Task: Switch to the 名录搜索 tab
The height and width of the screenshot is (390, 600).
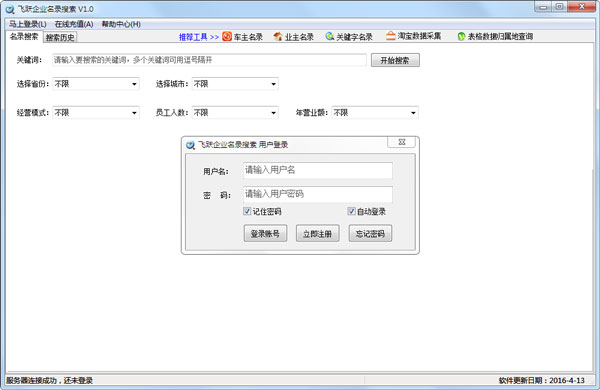Action: [24, 37]
